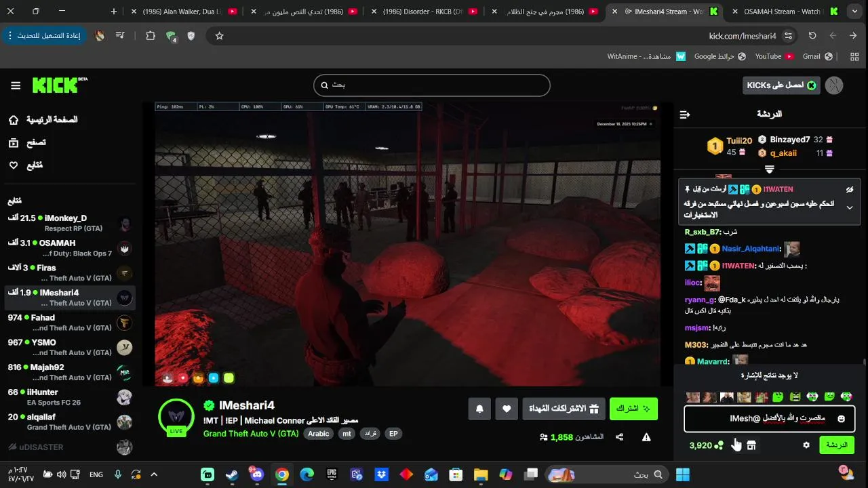Click q_akaii in the gift leaderboard
The width and height of the screenshot is (868, 488).
(x=783, y=153)
